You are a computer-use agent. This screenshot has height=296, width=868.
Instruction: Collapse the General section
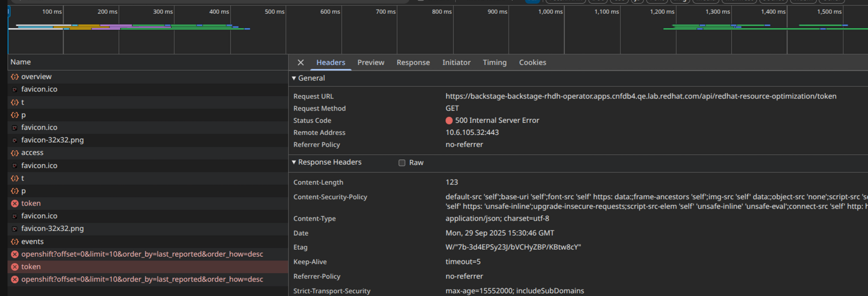point(294,78)
